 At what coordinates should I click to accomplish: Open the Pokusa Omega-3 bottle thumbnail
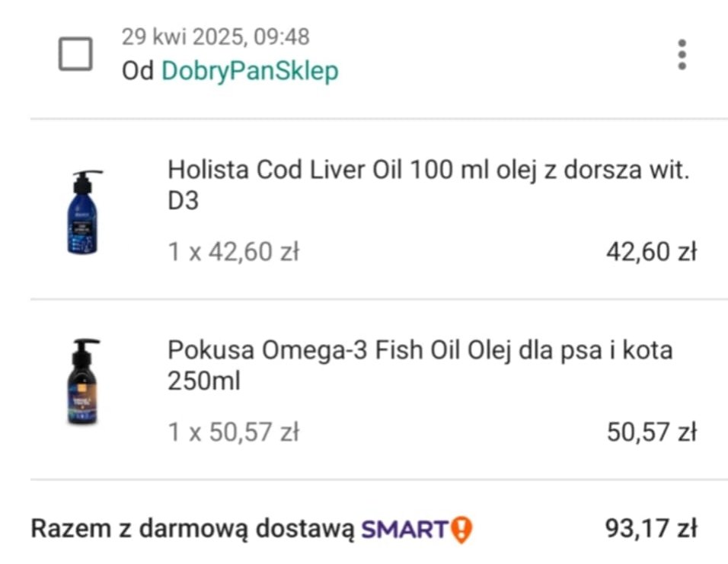click(84, 381)
